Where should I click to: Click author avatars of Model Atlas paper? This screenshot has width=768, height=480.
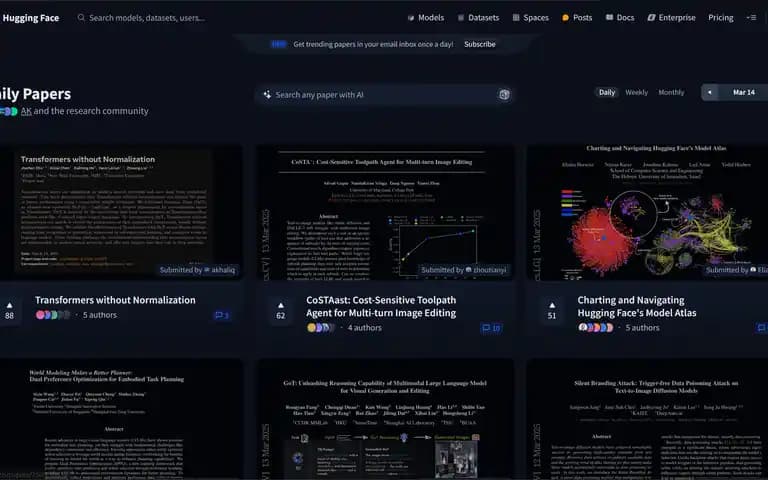coord(595,328)
